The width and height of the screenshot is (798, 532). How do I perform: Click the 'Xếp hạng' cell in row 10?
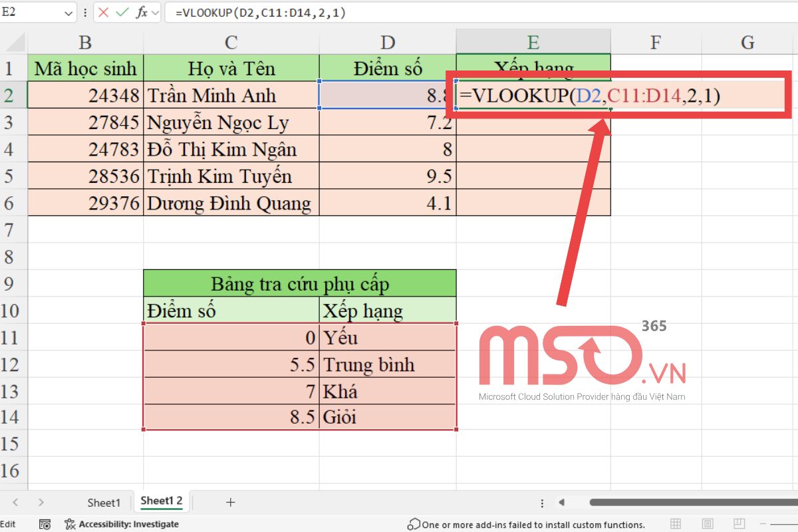[x=388, y=311]
